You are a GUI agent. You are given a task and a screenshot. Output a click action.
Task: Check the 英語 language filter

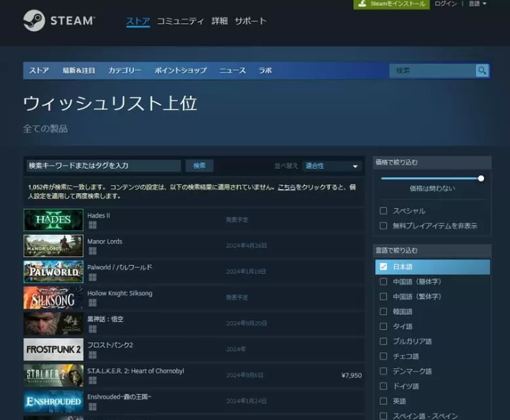coord(383,401)
